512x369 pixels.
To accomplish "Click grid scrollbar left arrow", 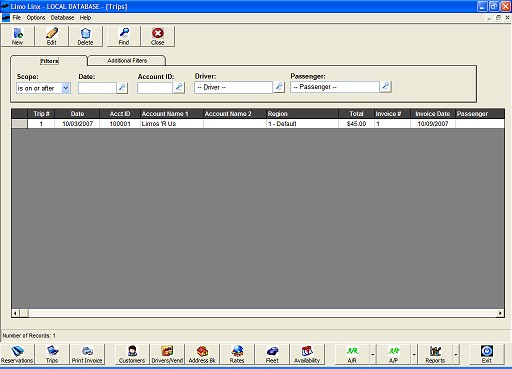I will coord(15,313).
